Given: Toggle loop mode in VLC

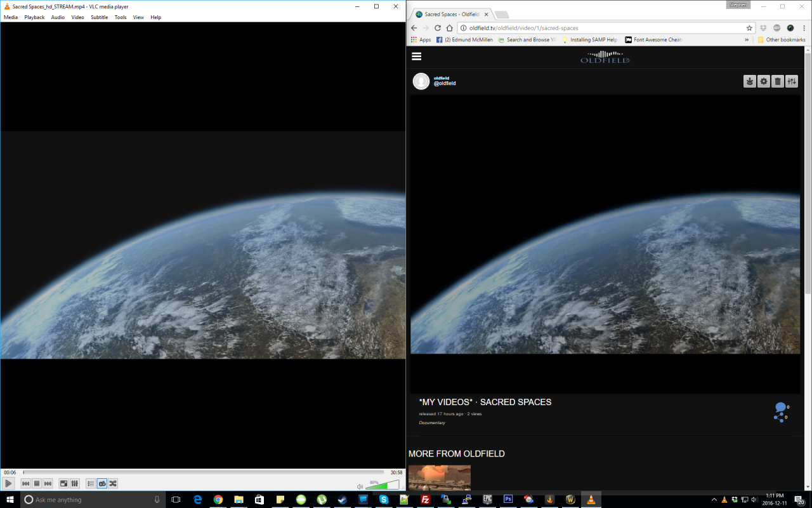Looking at the screenshot, I should coord(102,484).
